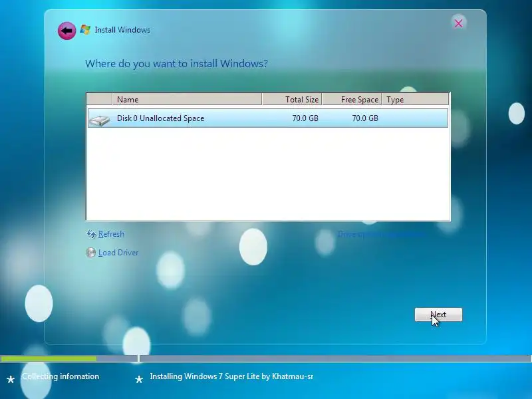Click the green setup progress bar
This screenshot has width=532, height=399.
coord(49,358)
